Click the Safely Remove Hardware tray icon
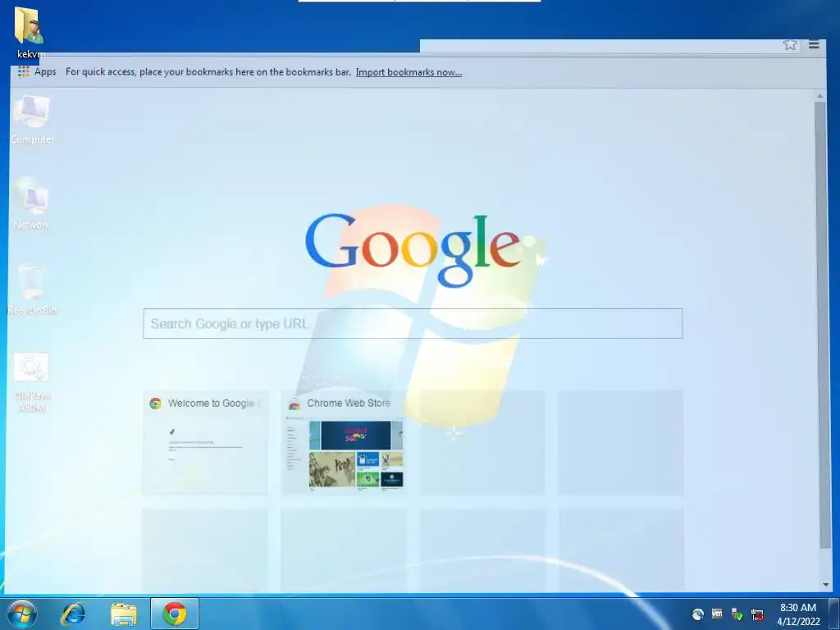The image size is (840, 630). tap(737, 614)
